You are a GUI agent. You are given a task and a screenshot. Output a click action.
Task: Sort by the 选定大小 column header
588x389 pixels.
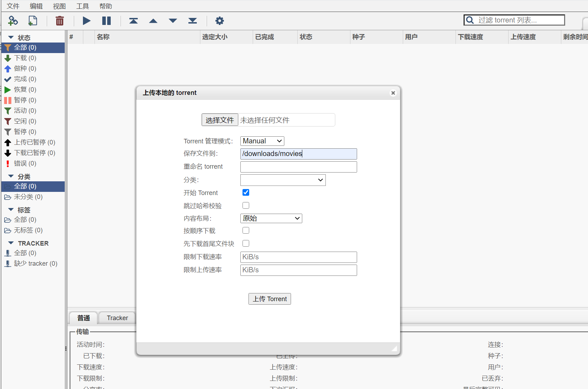(x=226, y=37)
